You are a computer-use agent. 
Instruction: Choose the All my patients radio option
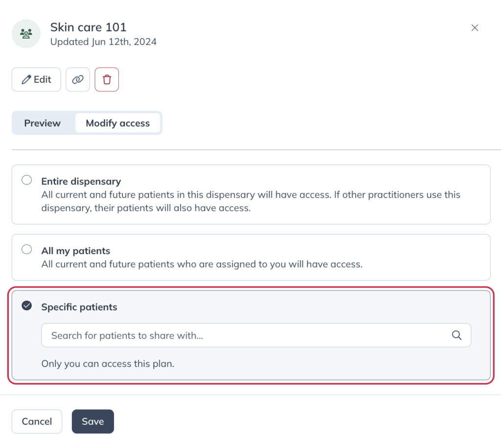click(27, 249)
